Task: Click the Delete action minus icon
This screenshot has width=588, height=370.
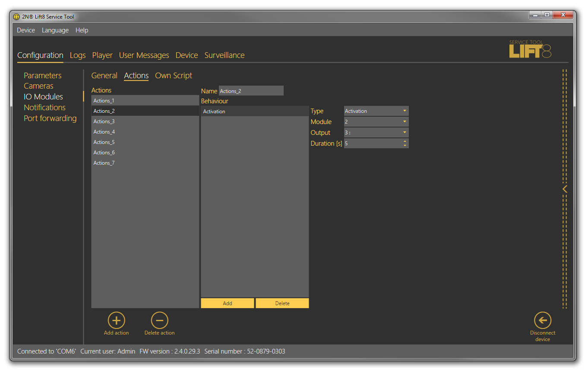Action: click(159, 321)
